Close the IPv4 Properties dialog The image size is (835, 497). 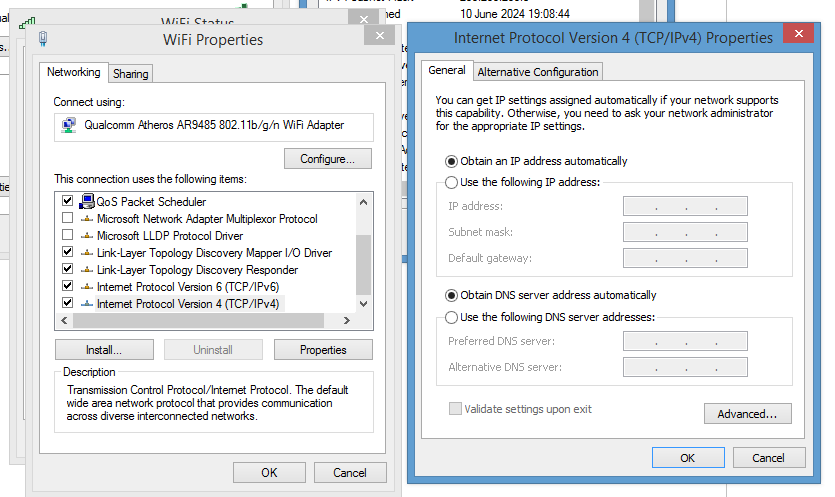pos(799,34)
